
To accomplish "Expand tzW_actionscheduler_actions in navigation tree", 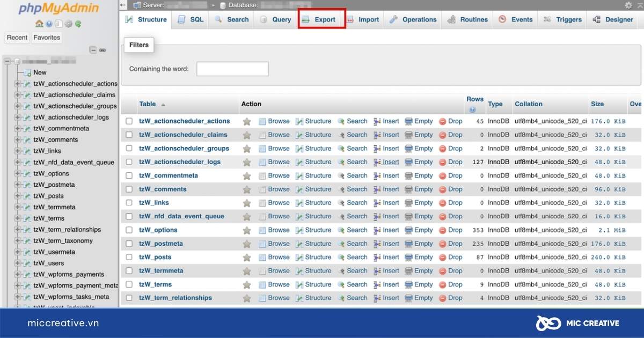I will click(18, 84).
